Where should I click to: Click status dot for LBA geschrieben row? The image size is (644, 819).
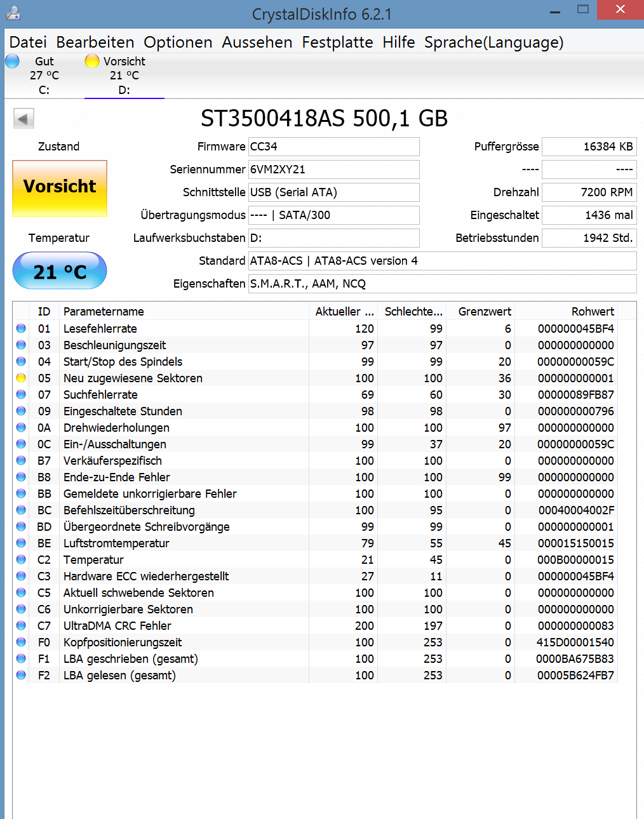(x=21, y=658)
